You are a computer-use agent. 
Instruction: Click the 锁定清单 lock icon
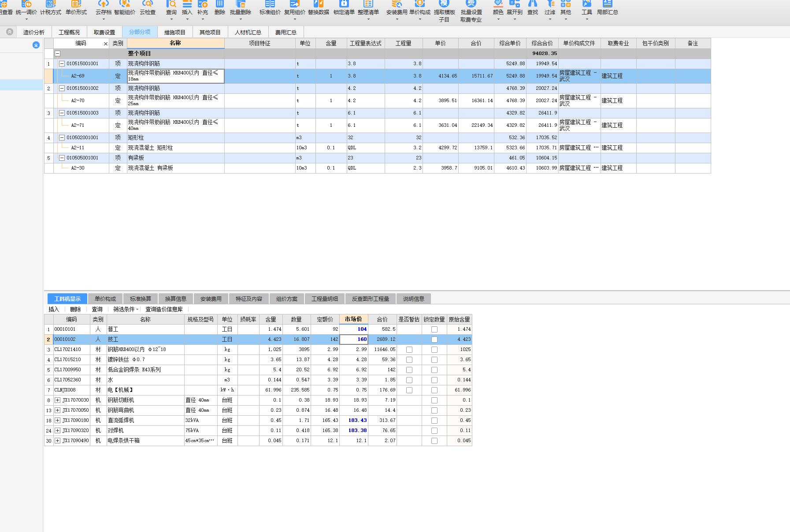click(344, 8)
